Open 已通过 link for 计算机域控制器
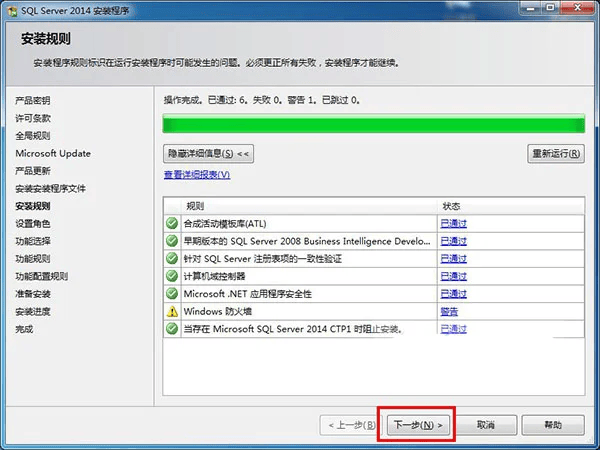Image resolution: width=600 pixels, height=450 pixels. [x=453, y=276]
